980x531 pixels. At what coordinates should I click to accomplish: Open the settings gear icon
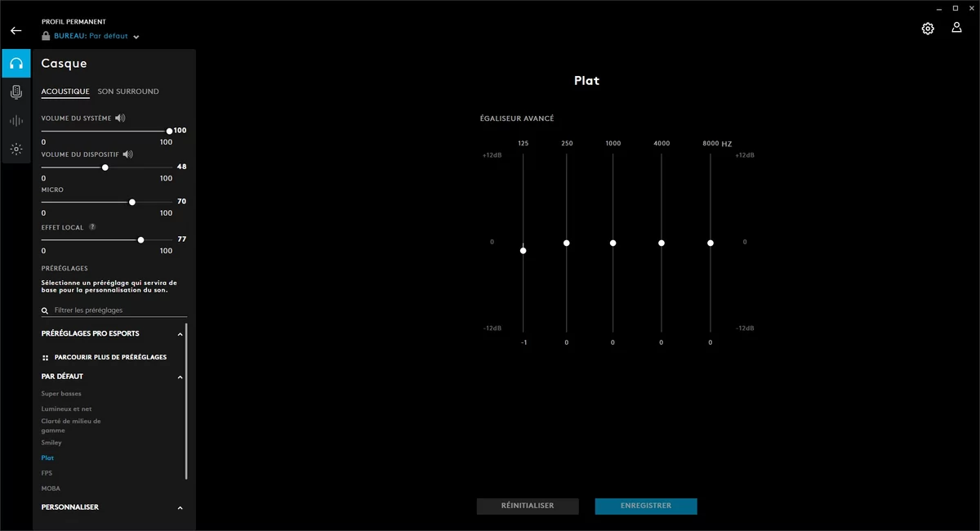[928, 29]
